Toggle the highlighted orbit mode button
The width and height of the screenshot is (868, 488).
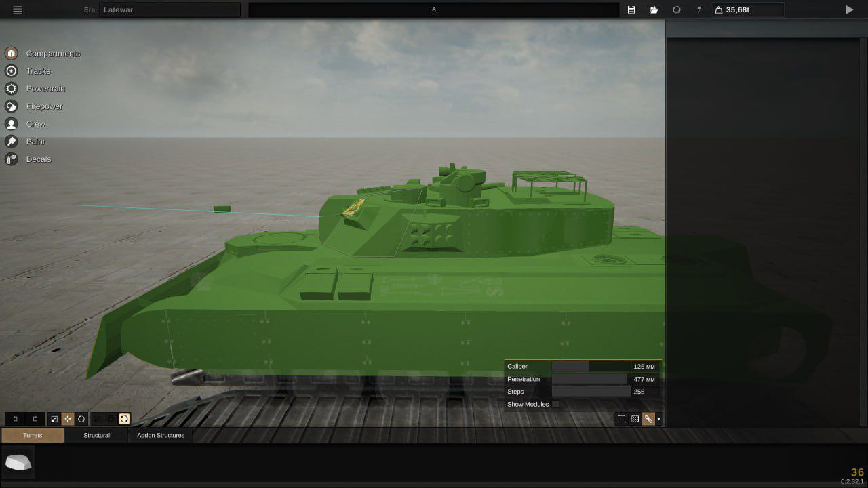(x=124, y=419)
